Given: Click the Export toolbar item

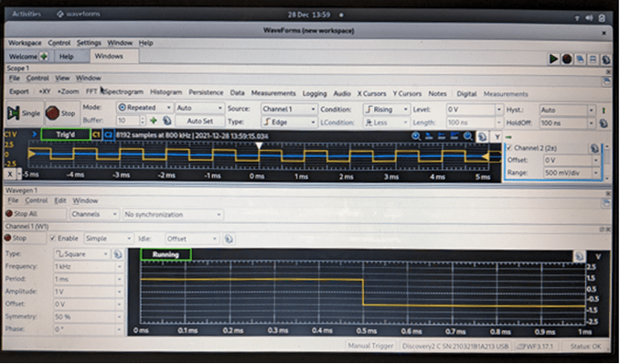Looking at the screenshot, I should coord(19,91).
